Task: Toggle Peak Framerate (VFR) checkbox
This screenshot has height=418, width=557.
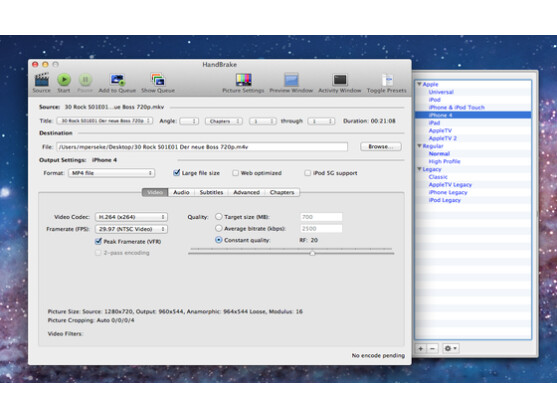Action: click(x=98, y=241)
